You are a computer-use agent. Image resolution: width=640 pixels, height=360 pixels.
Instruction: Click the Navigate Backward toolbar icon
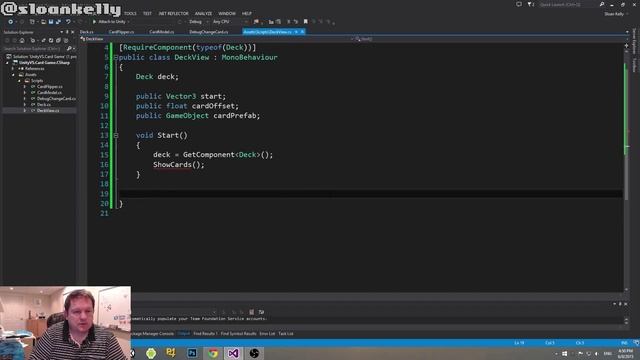pos(11,22)
